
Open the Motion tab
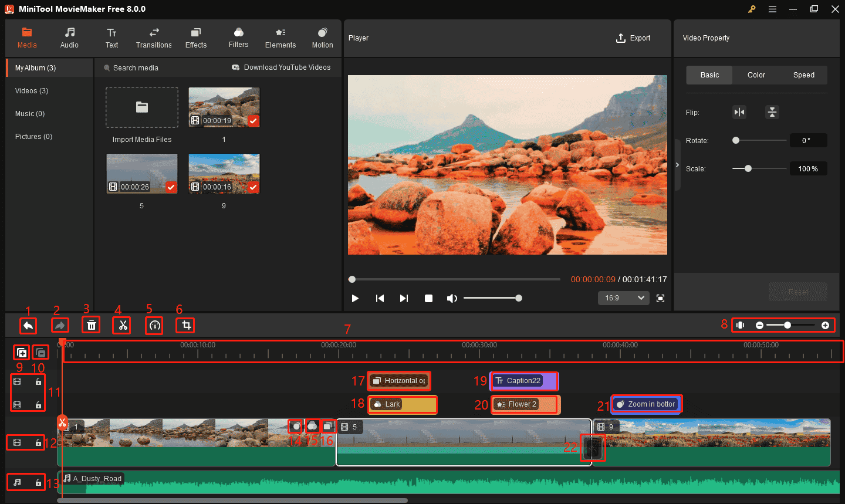click(x=322, y=38)
